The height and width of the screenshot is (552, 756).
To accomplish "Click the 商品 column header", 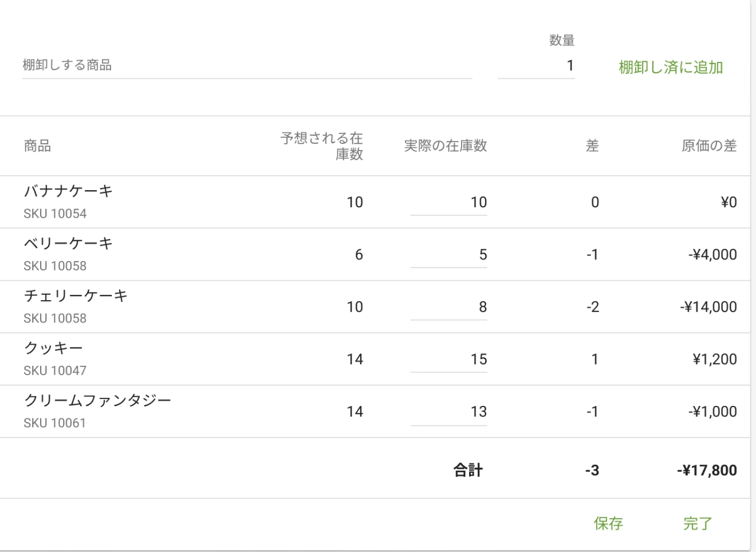I will coord(37,147).
